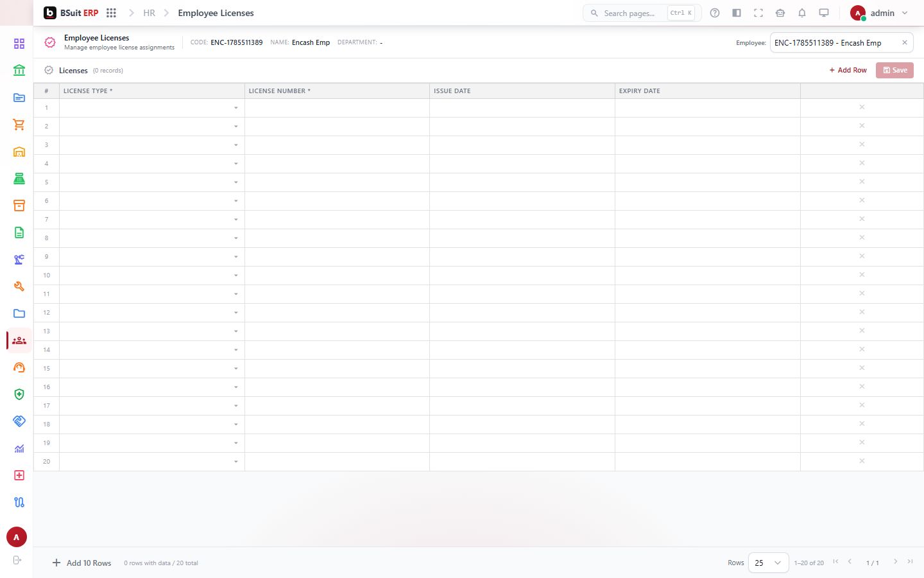Viewport: 924px width, 578px height.
Task: Open the robot arm manufacturing icon
Action: [x=19, y=259]
